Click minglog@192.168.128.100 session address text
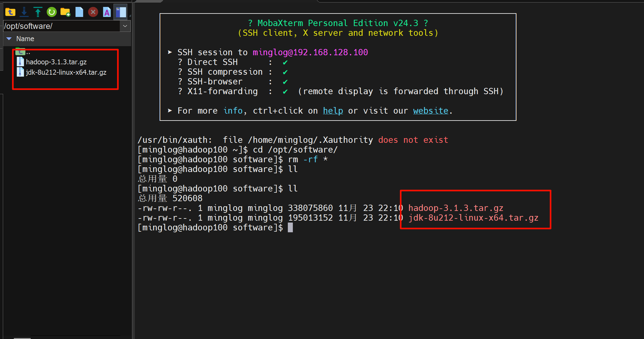The image size is (644, 339). 310,52
